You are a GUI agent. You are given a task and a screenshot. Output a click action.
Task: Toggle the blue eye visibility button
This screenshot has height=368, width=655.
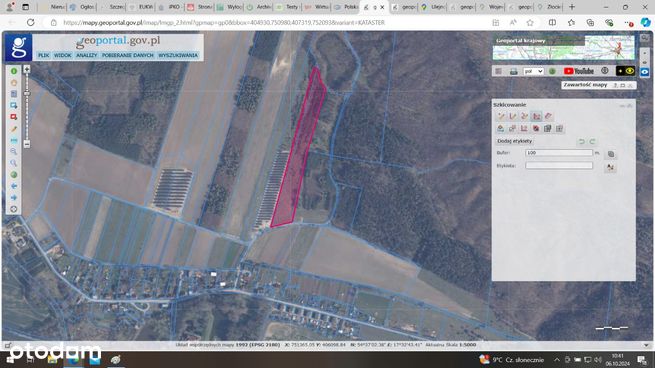[645, 72]
